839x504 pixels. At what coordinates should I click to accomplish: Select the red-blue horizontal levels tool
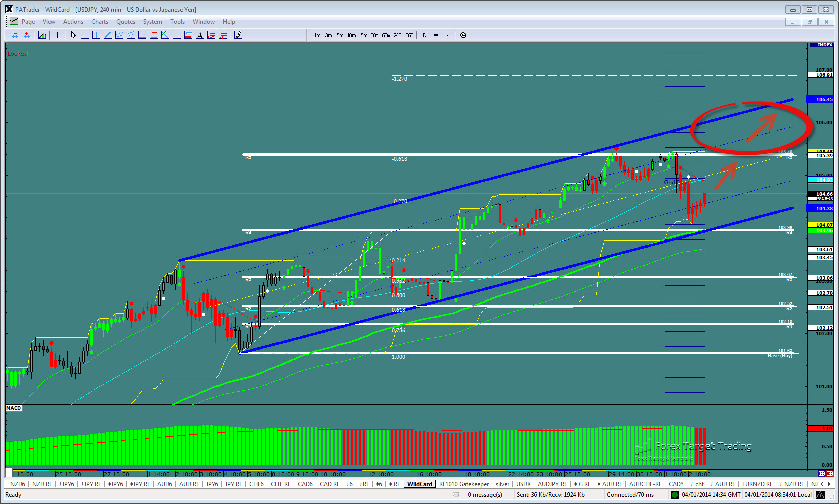[x=188, y=35]
